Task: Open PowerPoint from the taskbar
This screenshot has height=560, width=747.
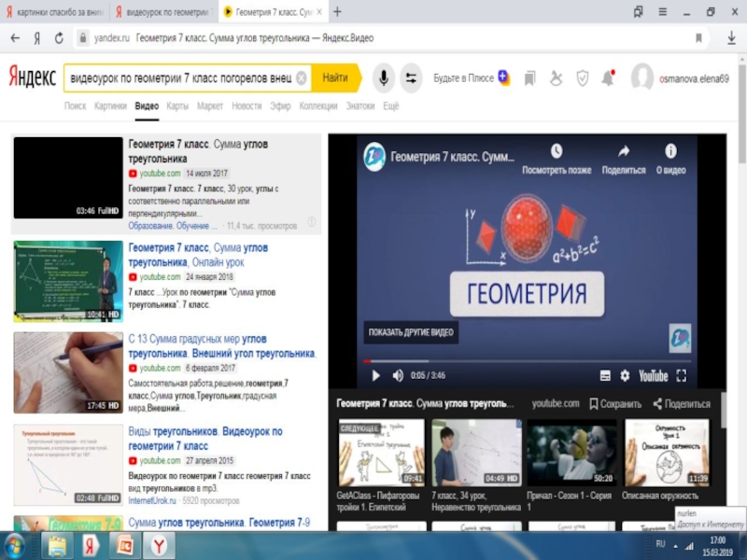Action: [124, 546]
